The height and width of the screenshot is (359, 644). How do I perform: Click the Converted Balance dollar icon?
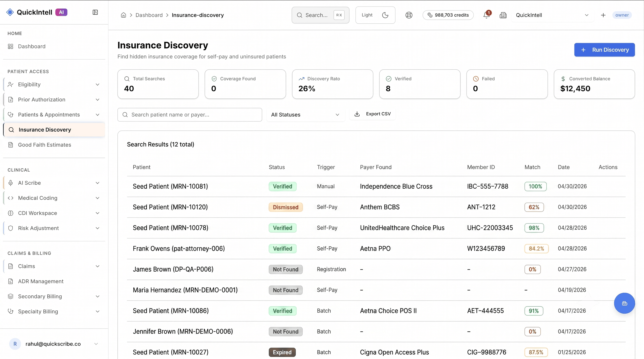pyautogui.click(x=563, y=79)
